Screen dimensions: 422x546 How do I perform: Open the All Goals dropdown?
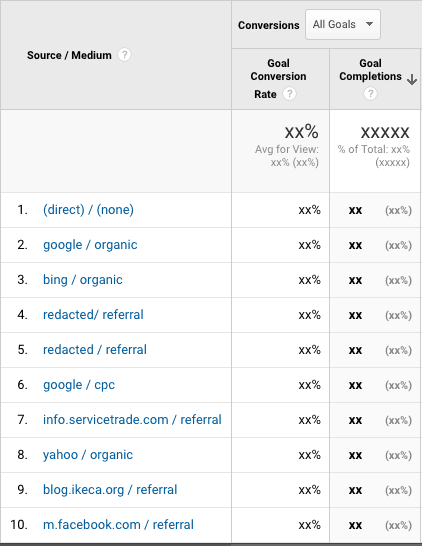tap(343, 24)
